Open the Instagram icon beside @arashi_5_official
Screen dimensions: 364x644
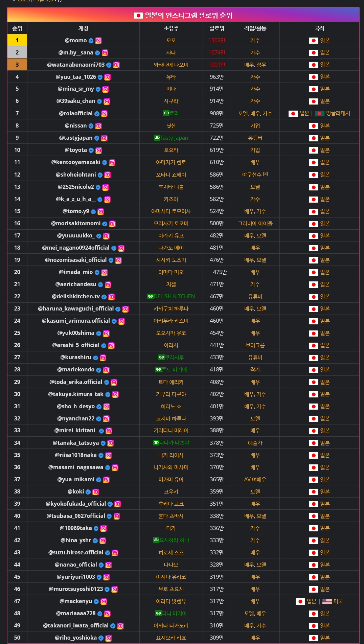point(111,345)
